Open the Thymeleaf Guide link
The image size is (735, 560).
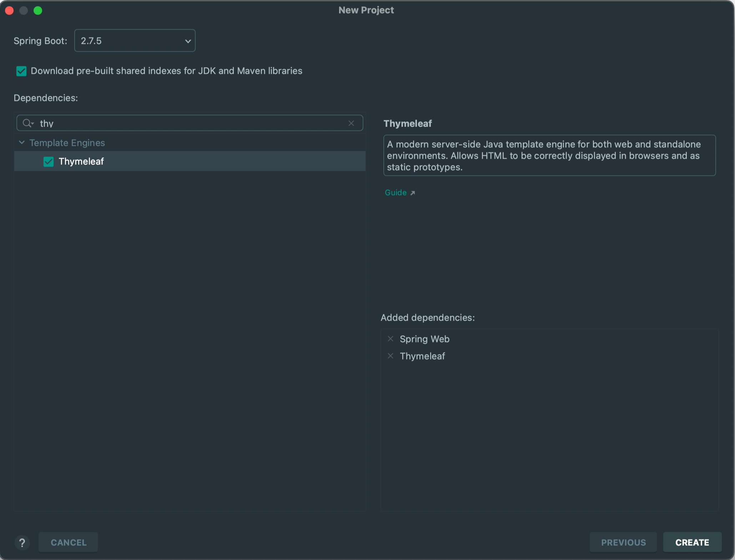[x=396, y=193]
